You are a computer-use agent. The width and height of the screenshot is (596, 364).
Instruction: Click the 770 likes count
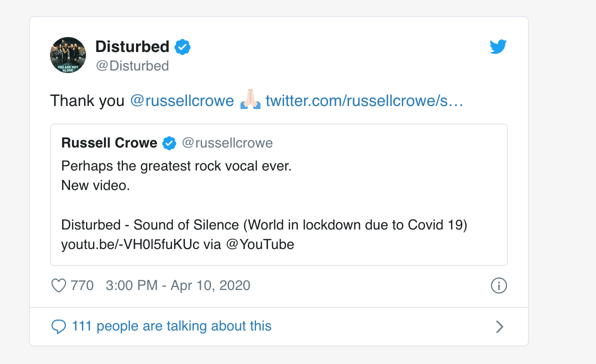click(x=82, y=285)
